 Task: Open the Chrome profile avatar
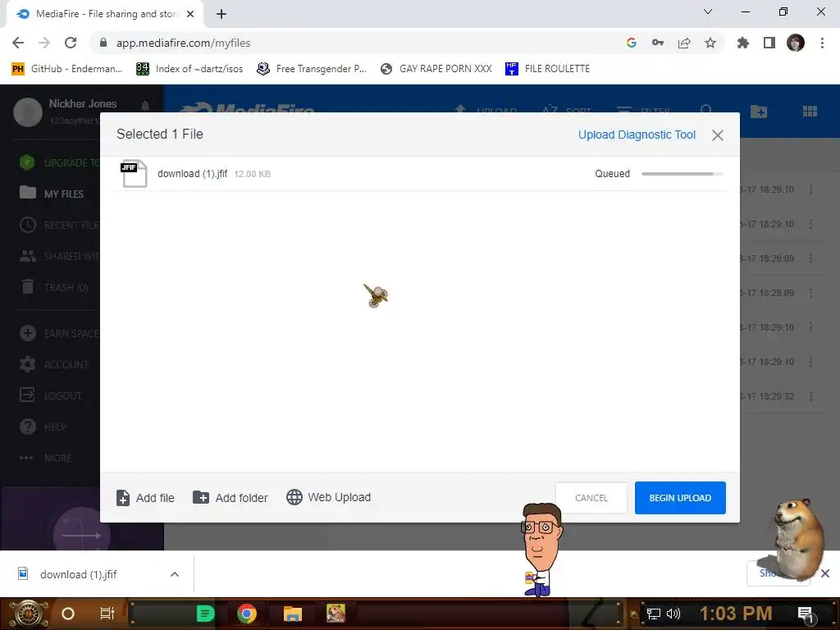point(796,43)
